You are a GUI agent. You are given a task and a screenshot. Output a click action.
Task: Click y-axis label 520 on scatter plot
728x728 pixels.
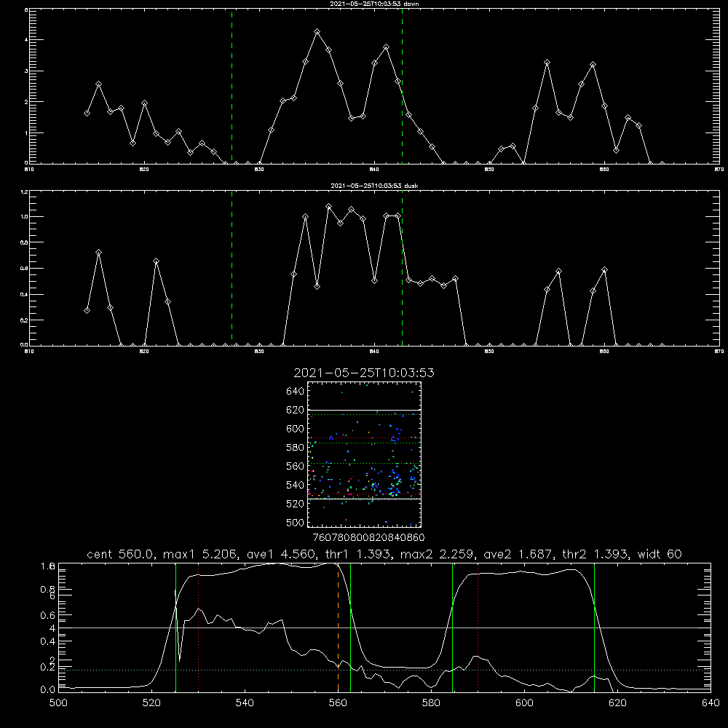(x=296, y=504)
